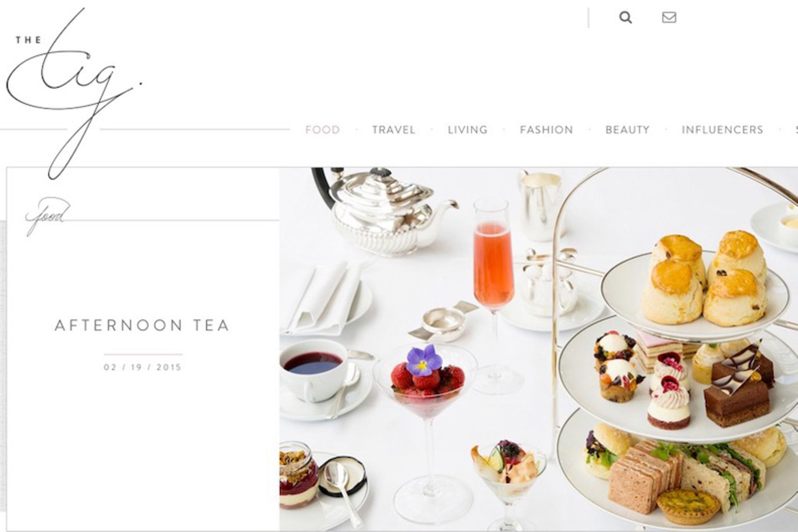Click the white article title card
Screen dimensions: 798x532
click(143, 349)
